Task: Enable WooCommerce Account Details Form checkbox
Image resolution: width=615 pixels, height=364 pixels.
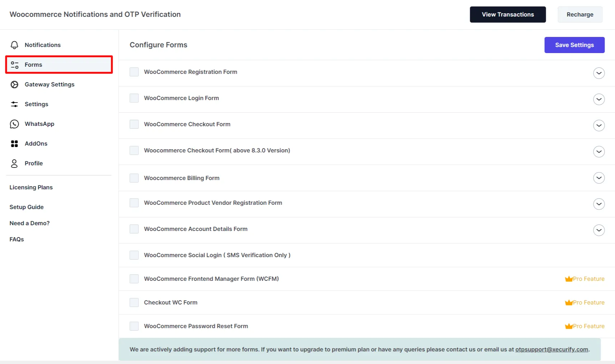Action: 134,229
